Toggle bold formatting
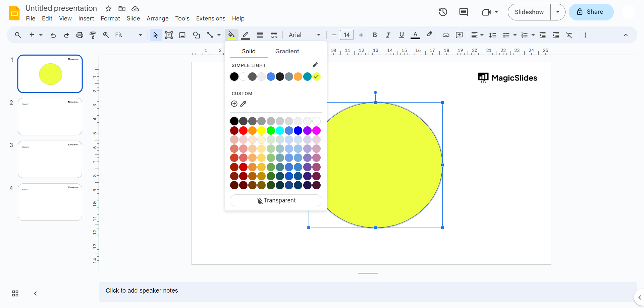The image size is (644, 308). point(375,35)
